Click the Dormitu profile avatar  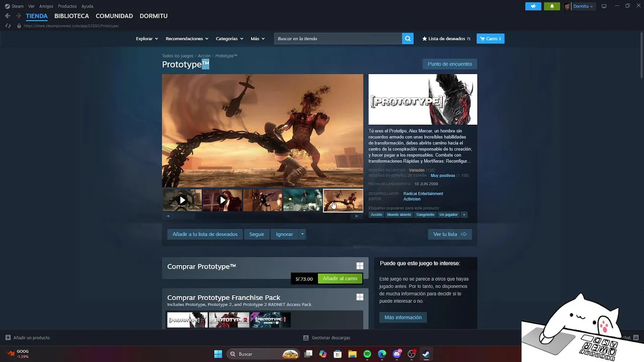pos(568,6)
